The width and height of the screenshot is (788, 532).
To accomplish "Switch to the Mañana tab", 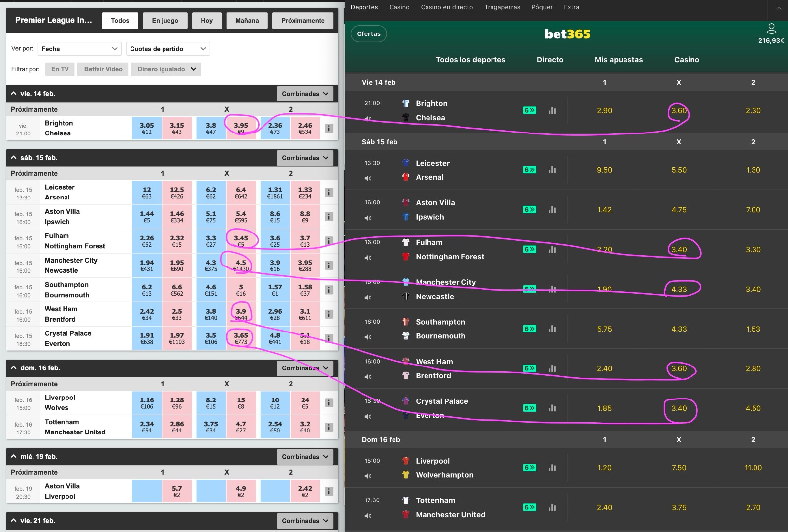I will 247,20.
